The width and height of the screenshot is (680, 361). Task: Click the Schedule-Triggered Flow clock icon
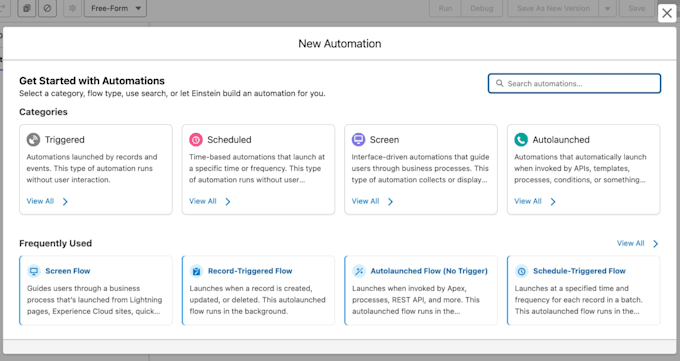click(522, 271)
